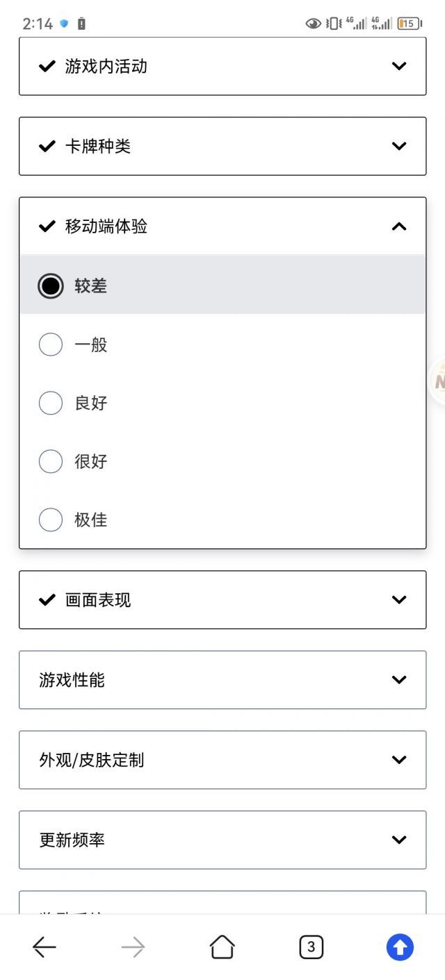Open the 更新频率 rating section
Screen dimensions: 445x980
(x=222, y=840)
